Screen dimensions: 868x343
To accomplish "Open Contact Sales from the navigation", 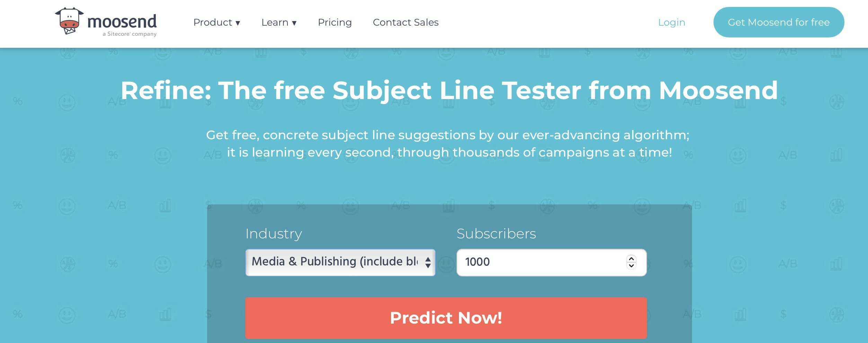I will click(x=406, y=23).
